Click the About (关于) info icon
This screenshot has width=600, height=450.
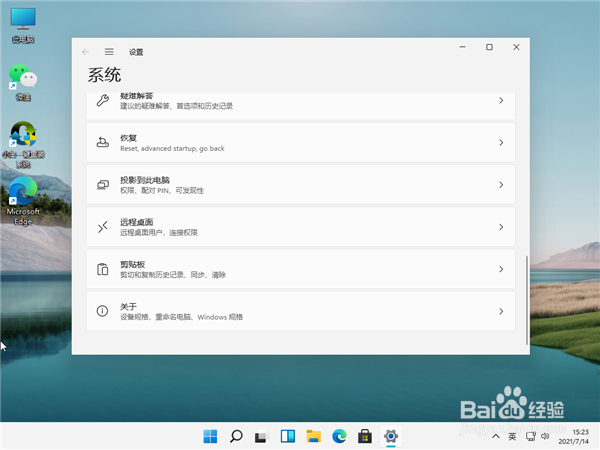(x=102, y=311)
